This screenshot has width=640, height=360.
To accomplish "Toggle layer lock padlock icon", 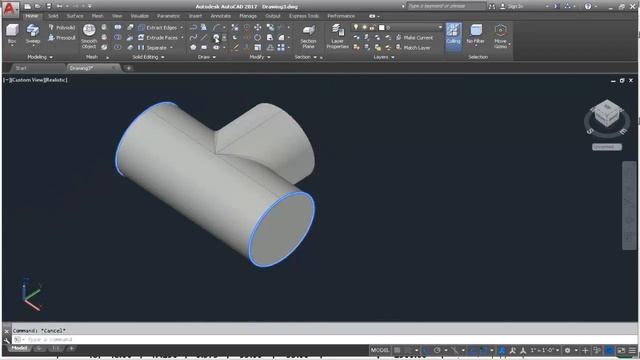I will 372,27.
